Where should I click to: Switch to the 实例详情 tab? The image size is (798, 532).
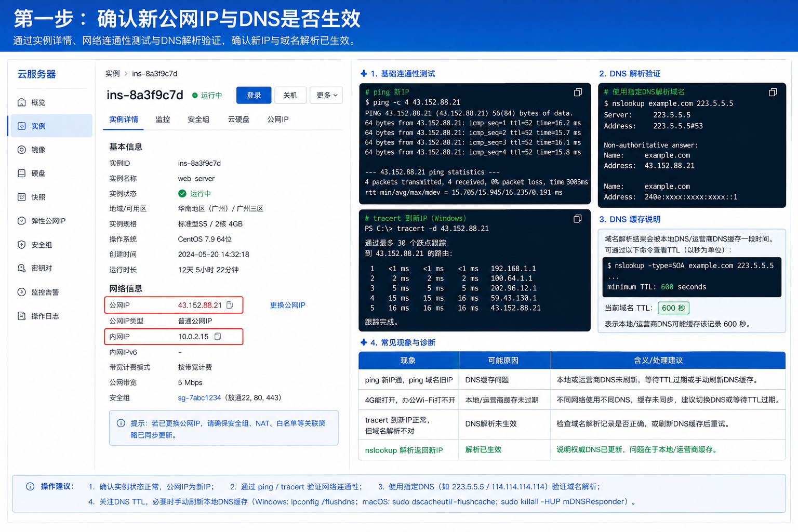(124, 119)
